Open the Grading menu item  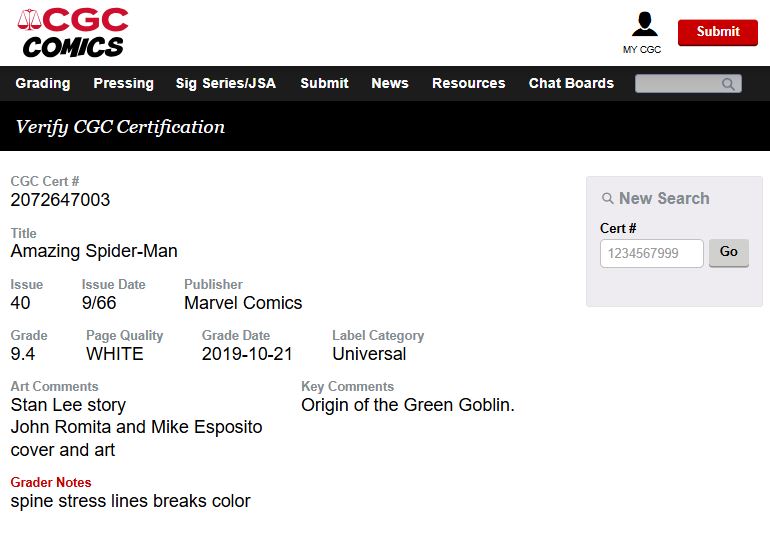tap(43, 83)
